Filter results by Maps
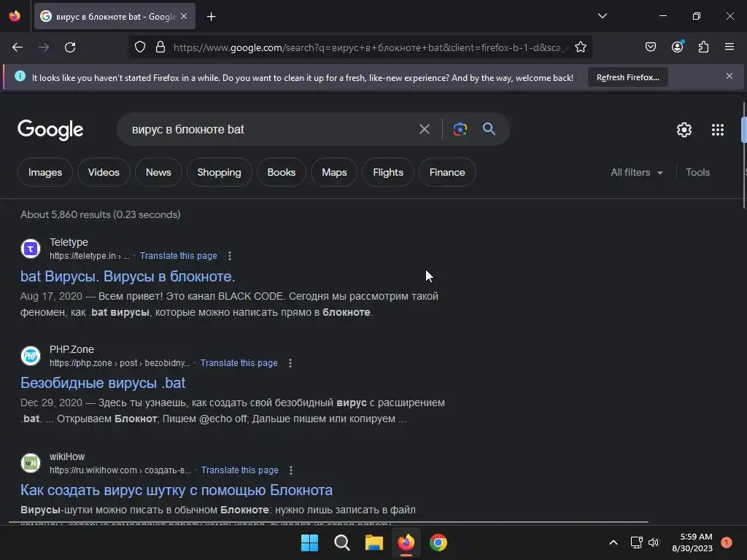Screen dimensions: 747x560 tap(334, 172)
